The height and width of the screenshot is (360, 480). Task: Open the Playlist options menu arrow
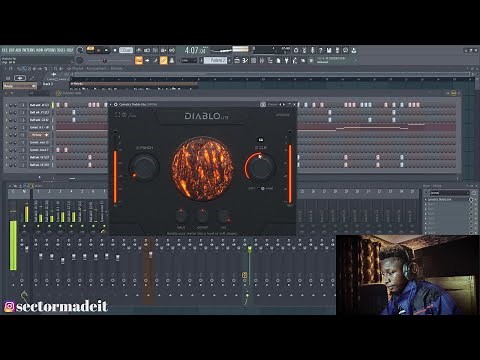6,68
